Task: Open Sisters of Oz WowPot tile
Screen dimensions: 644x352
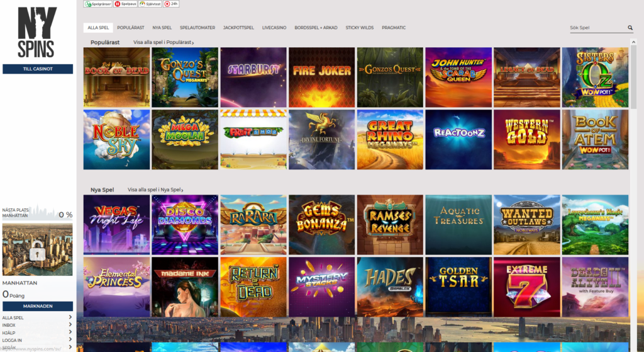Action: click(595, 77)
